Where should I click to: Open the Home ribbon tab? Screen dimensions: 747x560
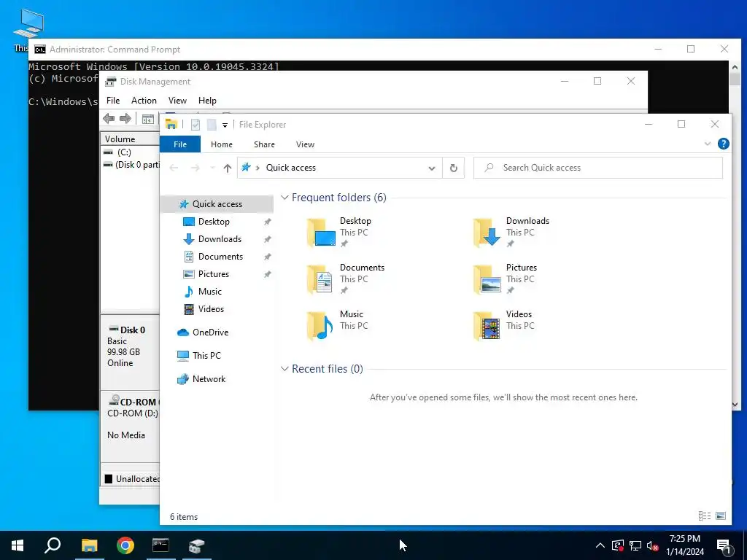(222, 144)
